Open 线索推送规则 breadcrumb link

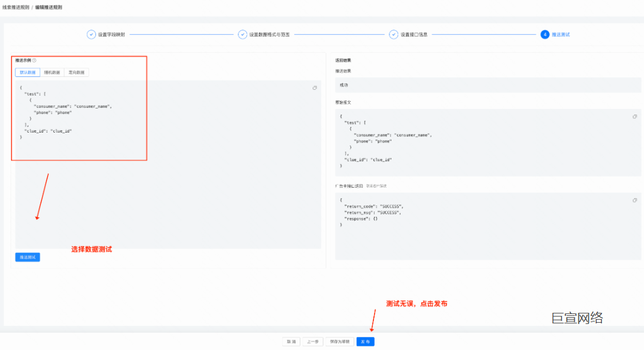15,7
